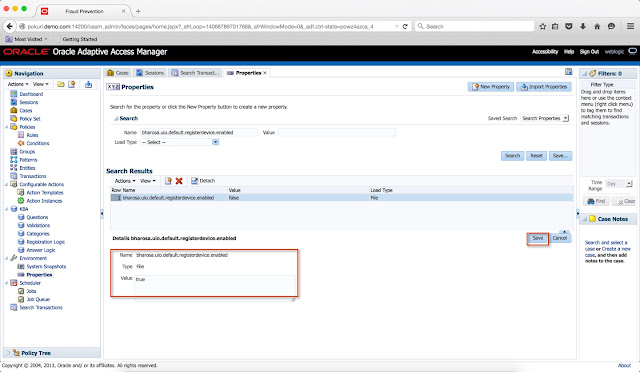Collapse the Policies tree node
Viewport: 640px width, 372px height.
7,127
